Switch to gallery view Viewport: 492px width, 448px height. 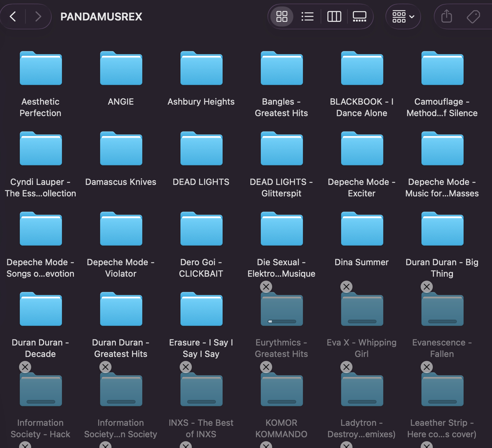point(359,16)
